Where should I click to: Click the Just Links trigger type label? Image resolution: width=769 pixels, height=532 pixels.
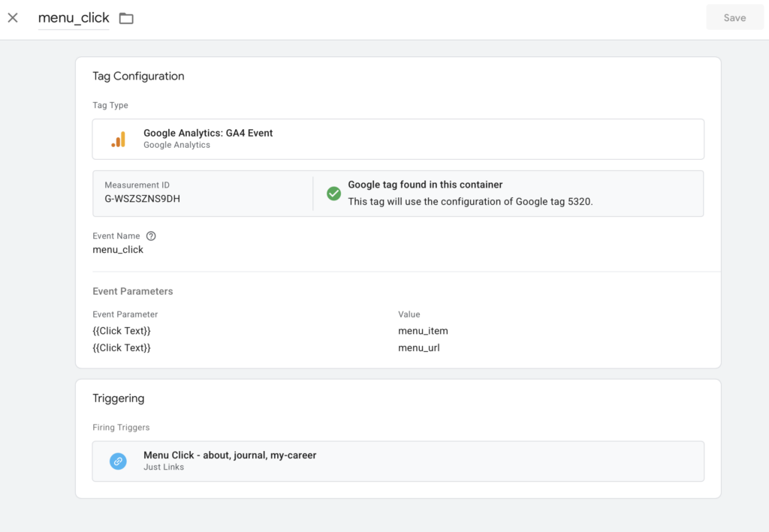coord(164,467)
